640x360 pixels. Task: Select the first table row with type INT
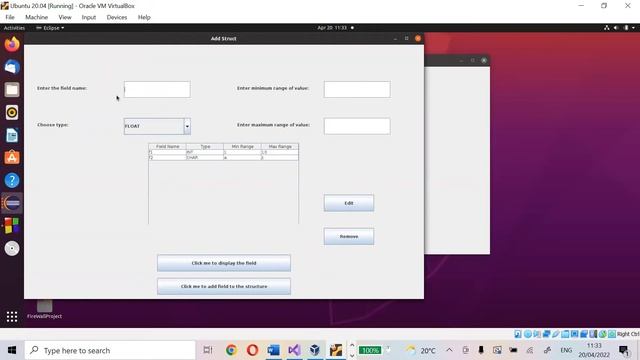pyautogui.click(x=223, y=152)
